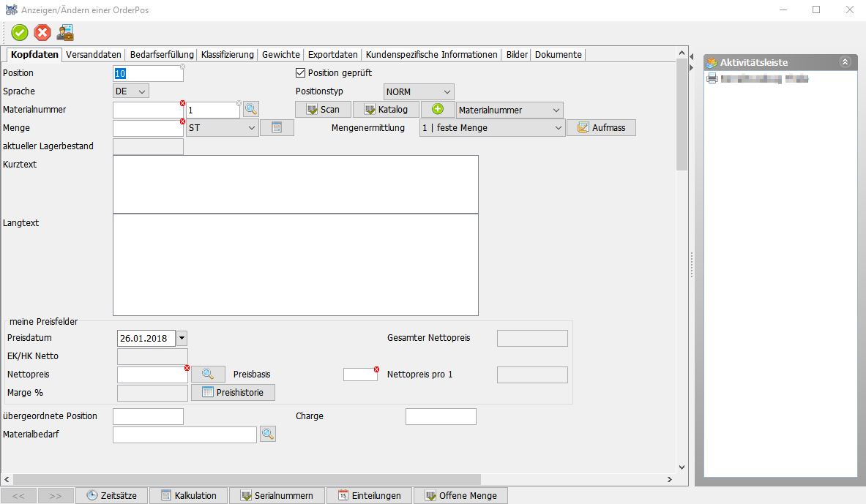Click the Preishistorie button
Viewport: 866px width, 504px height.
[233, 393]
